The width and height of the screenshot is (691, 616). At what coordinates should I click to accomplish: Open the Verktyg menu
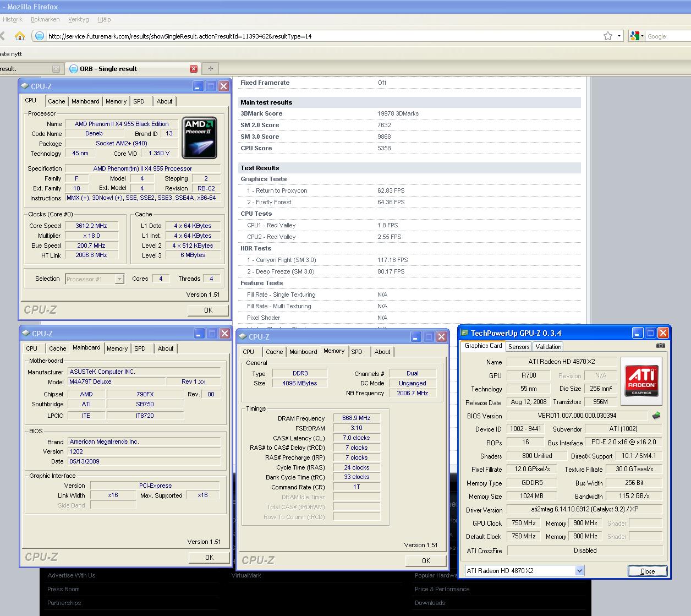[79, 19]
